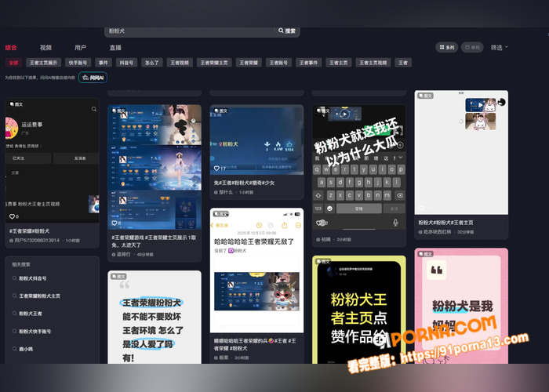Click the thumbs-up icon showing 5154
Screen dimensions: 549x392
point(289,143)
